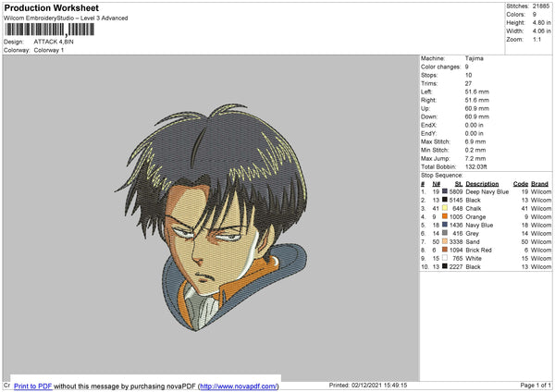The height and width of the screenshot is (392, 555).
Task: Click the Total Bobbin value '132.03ft'
Action: pyautogui.click(x=475, y=166)
